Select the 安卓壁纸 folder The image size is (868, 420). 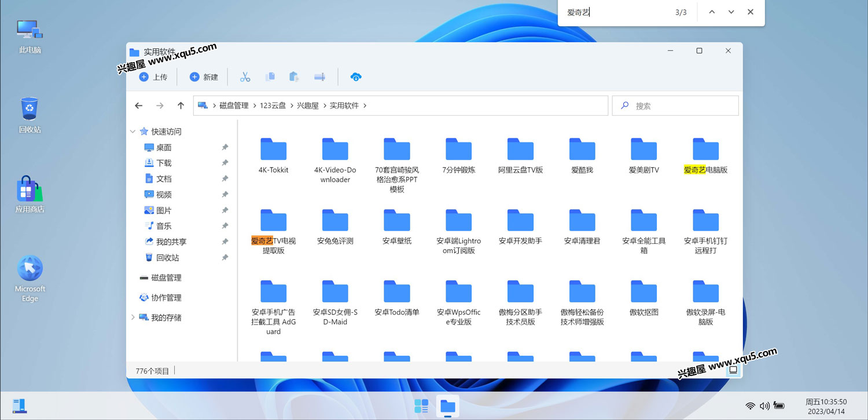pos(397,227)
